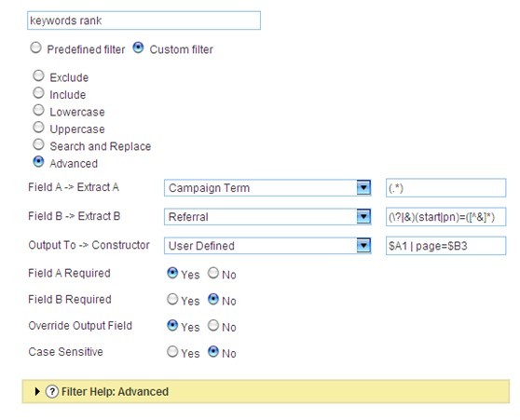Set Case Sensitive to Yes

point(172,352)
